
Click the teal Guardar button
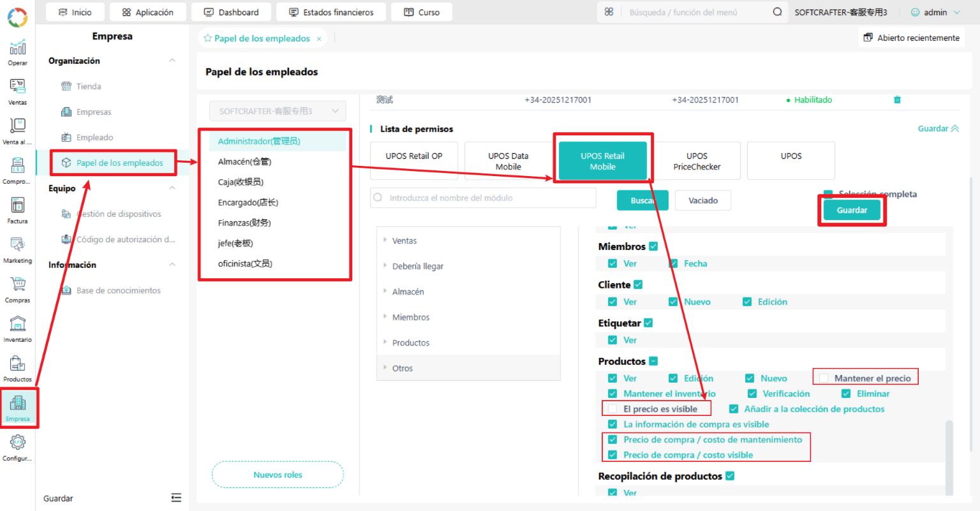[852, 210]
